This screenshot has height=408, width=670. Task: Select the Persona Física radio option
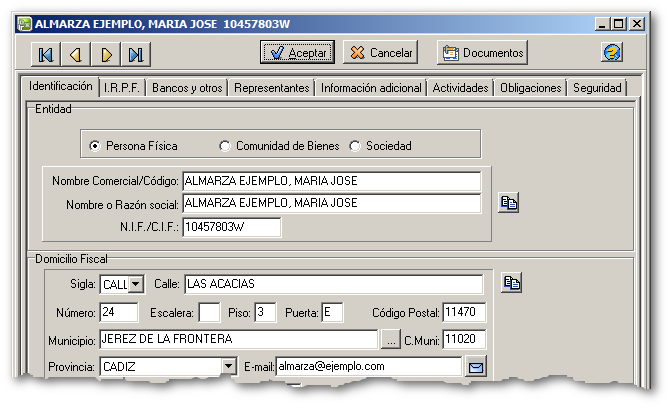coord(95,146)
